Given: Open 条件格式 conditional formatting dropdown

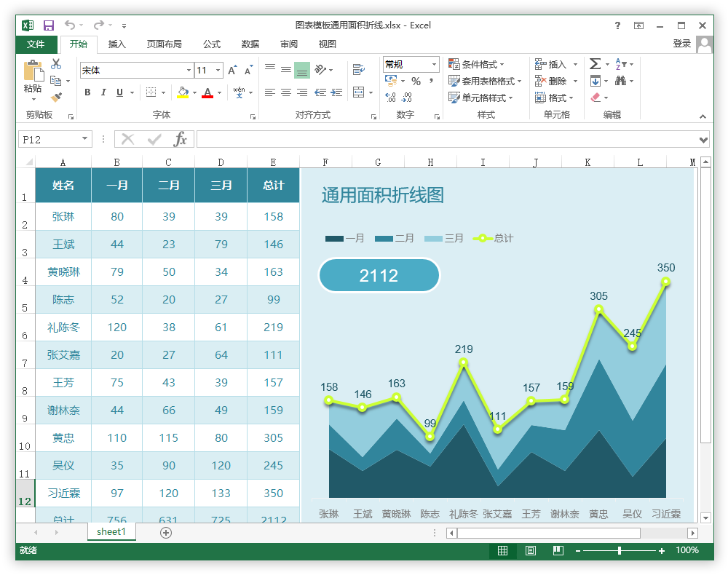Looking at the screenshot, I should pos(476,64).
